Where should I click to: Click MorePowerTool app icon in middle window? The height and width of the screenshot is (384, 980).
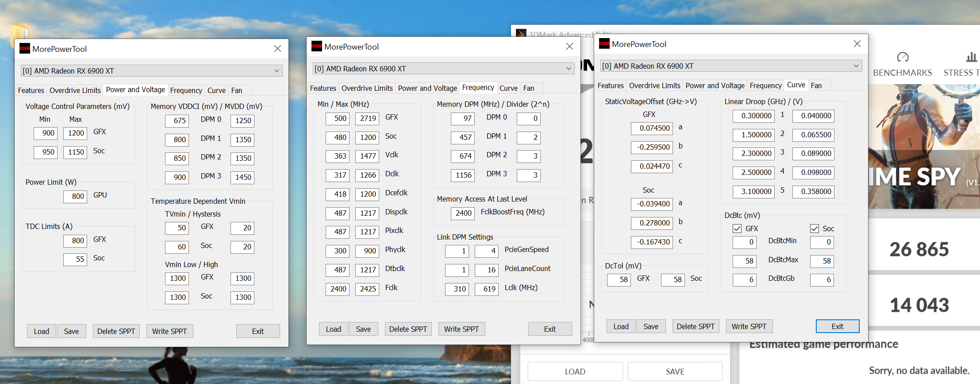point(317,47)
